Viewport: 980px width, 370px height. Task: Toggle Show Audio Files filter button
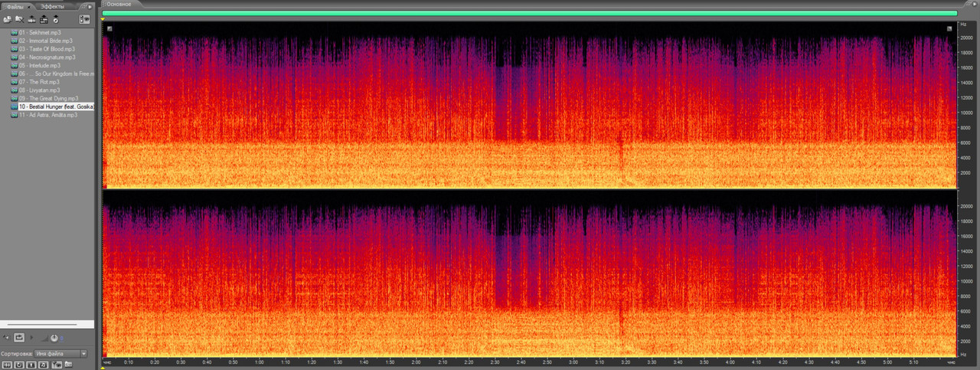click(x=6, y=364)
